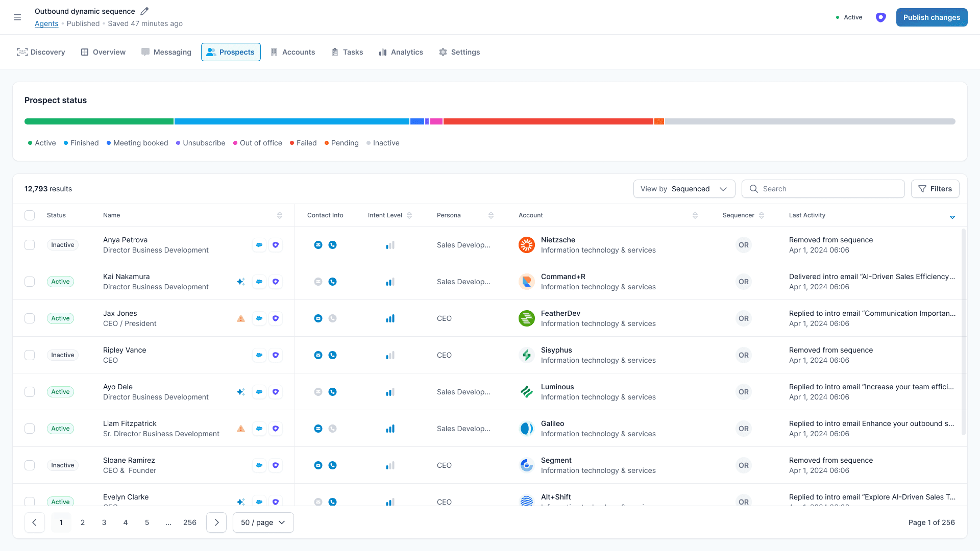
Task: Open the 50 per page dropdown
Action: [263, 522]
